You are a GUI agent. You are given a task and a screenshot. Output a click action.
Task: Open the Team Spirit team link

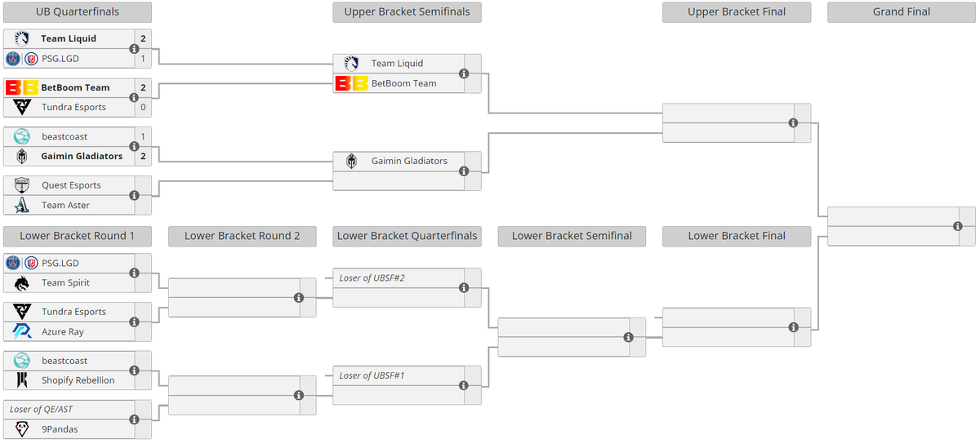point(66,282)
